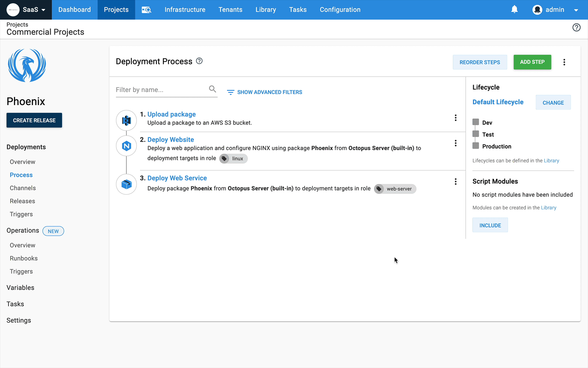The width and height of the screenshot is (588, 368).
Task: Follow the Library link under Lifecycles text
Action: coord(551,161)
